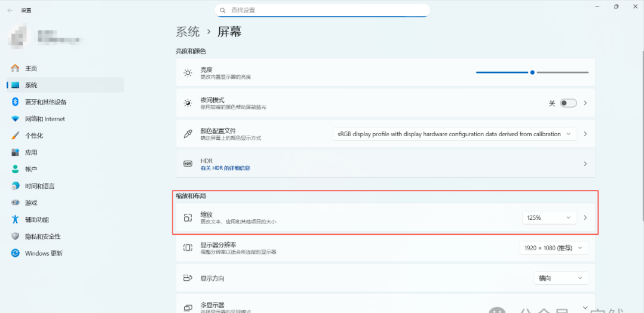Click the Bluetooth and devices sidebar icon
644x313 pixels.
coord(16,102)
